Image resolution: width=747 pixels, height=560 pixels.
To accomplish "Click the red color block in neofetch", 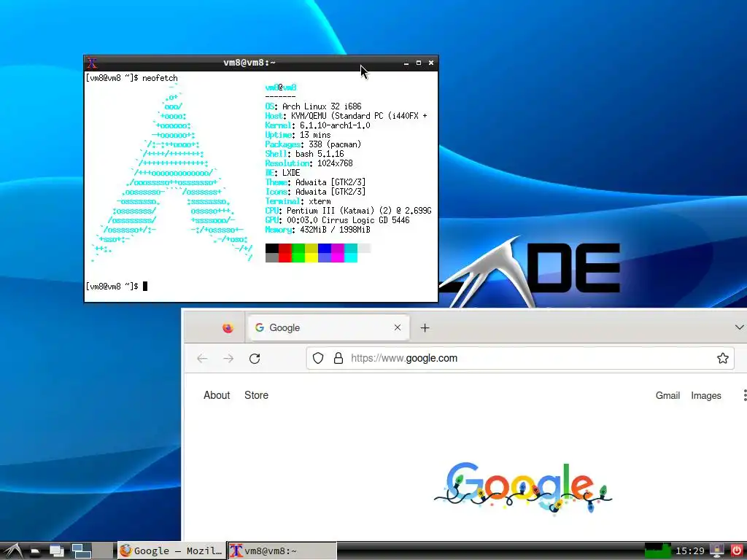I will pyautogui.click(x=285, y=253).
